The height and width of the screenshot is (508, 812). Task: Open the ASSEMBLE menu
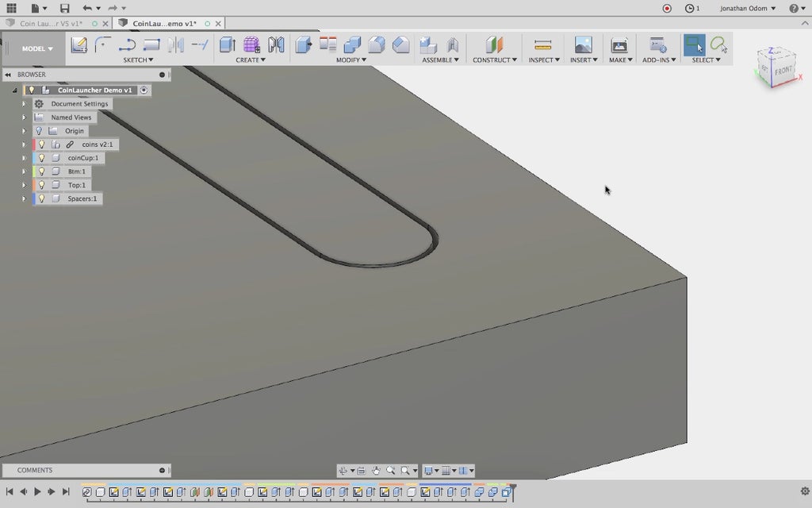[440, 60]
